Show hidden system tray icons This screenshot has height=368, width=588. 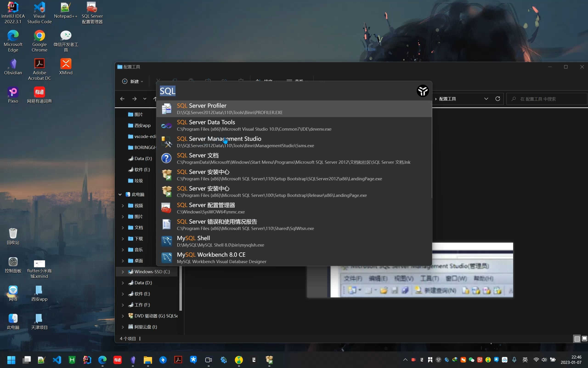(x=405, y=360)
